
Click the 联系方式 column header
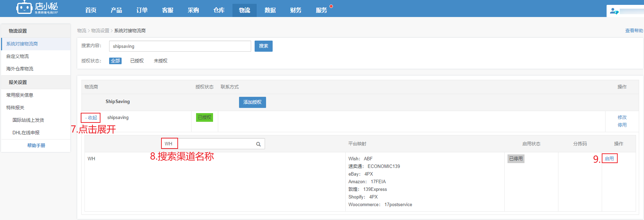pyautogui.click(x=230, y=87)
